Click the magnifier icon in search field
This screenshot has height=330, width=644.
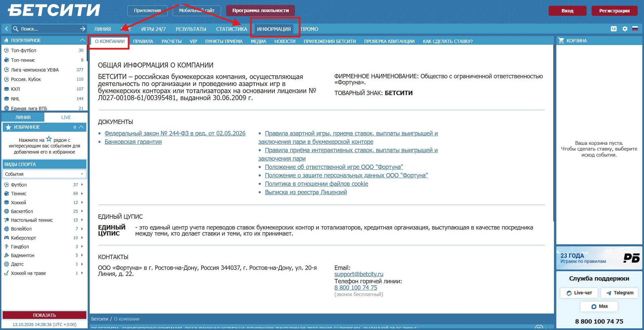15,29
